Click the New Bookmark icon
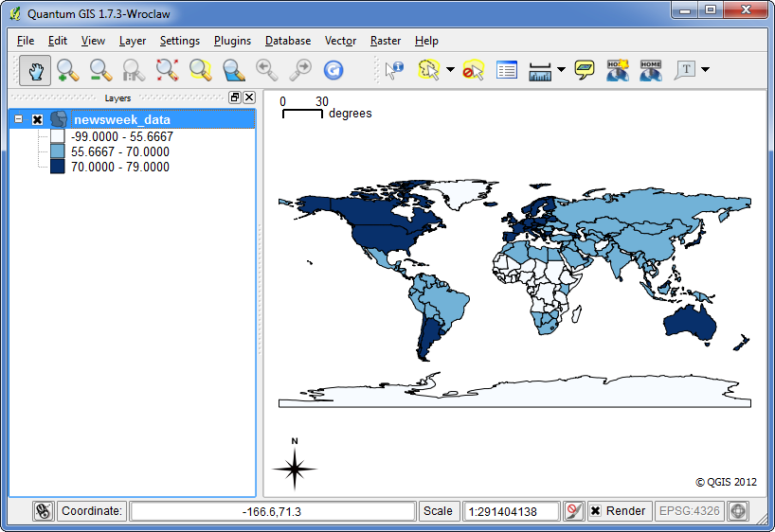The width and height of the screenshot is (775, 532). (618, 70)
